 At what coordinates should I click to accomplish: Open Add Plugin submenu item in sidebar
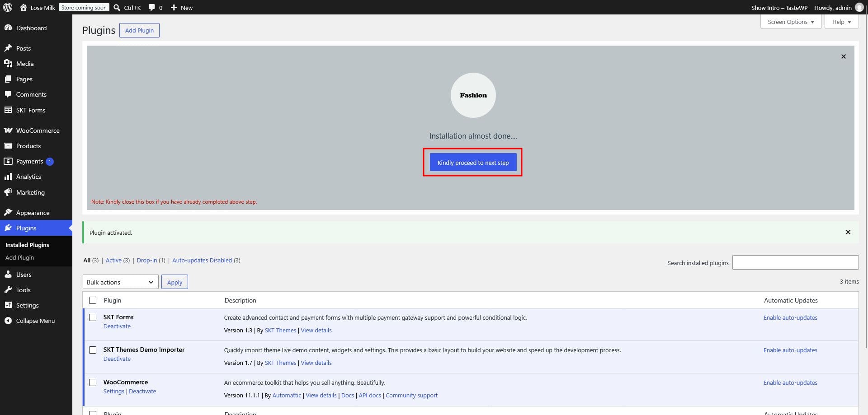19,257
